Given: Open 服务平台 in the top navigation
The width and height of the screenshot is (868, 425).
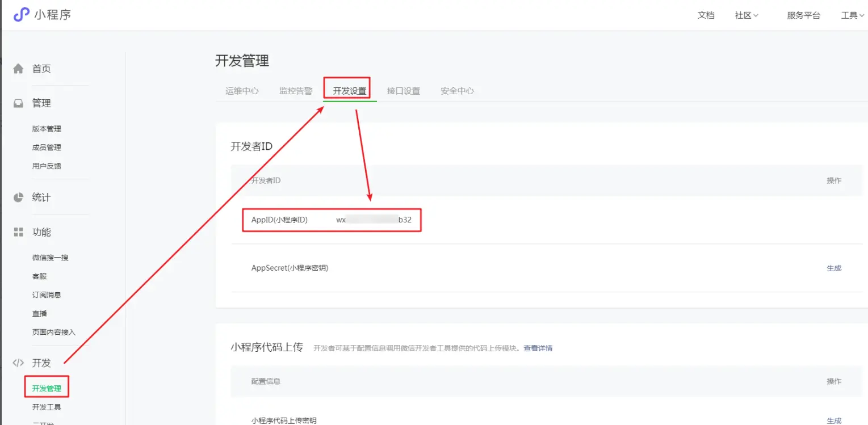Looking at the screenshot, I should (x=803, y=15).
